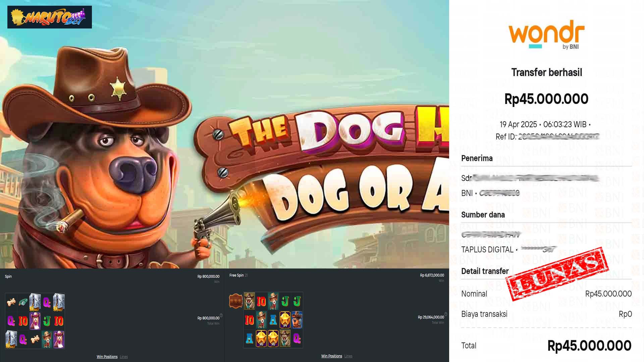644x362 pixels.
Task: Click the date '19 Apr 2025' line
Action: click(x=545, y=124)
